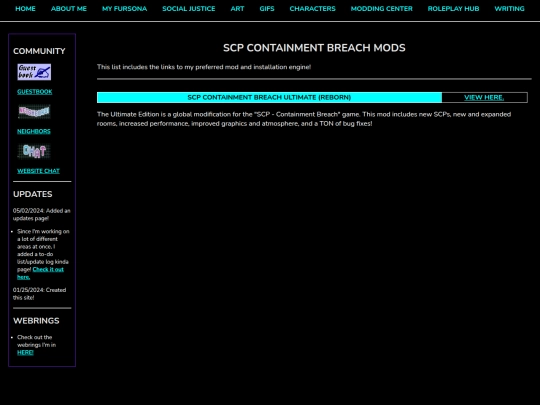The width and height of the screenshot is (540, 405).
Task: Click the 'This list includes the links' intro text
Action: tap(204, 67)
